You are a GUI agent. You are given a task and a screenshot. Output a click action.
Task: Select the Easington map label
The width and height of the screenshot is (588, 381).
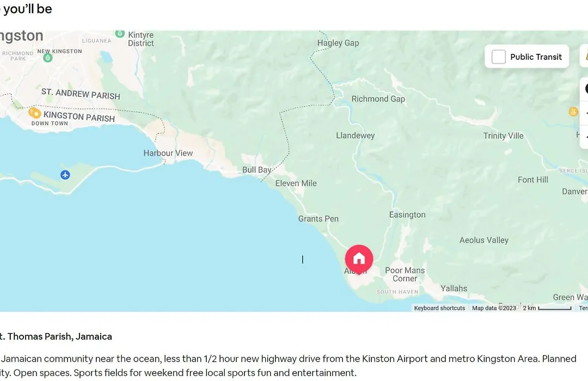[x=407, y=215]
